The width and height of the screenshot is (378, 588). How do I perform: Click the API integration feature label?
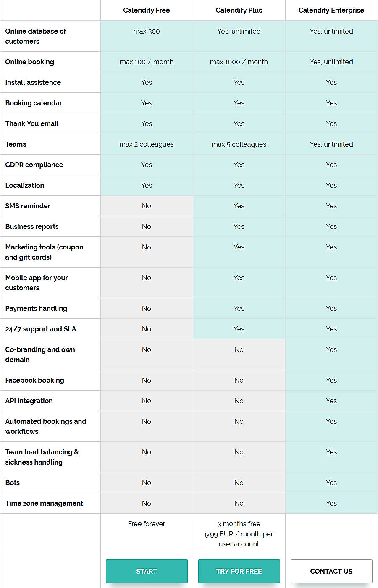click(x=29, y=401)
